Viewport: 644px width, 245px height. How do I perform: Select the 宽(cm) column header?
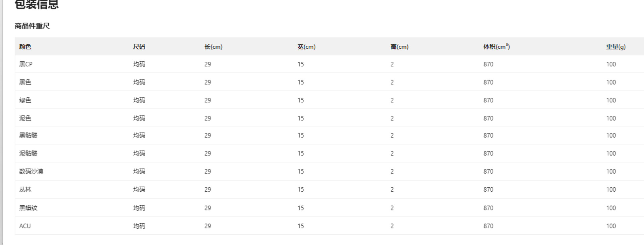pyautogui.click(x=306, y=47)
